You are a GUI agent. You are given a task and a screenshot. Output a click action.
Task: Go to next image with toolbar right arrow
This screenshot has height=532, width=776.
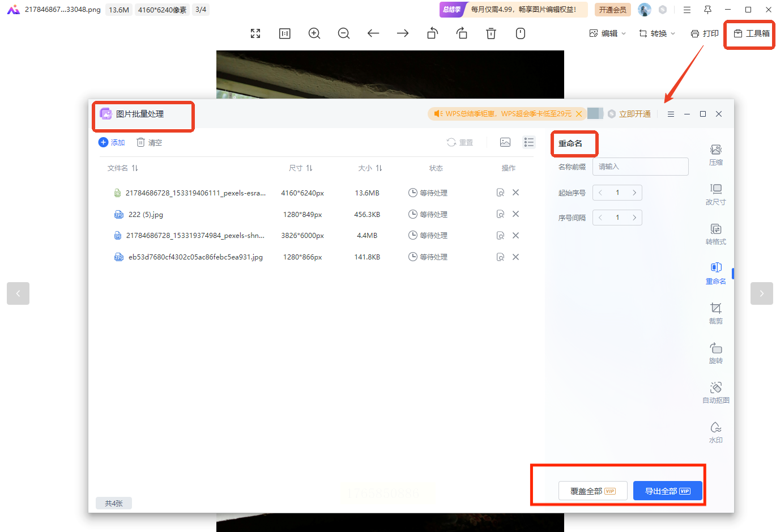click(x=403, y=33)
